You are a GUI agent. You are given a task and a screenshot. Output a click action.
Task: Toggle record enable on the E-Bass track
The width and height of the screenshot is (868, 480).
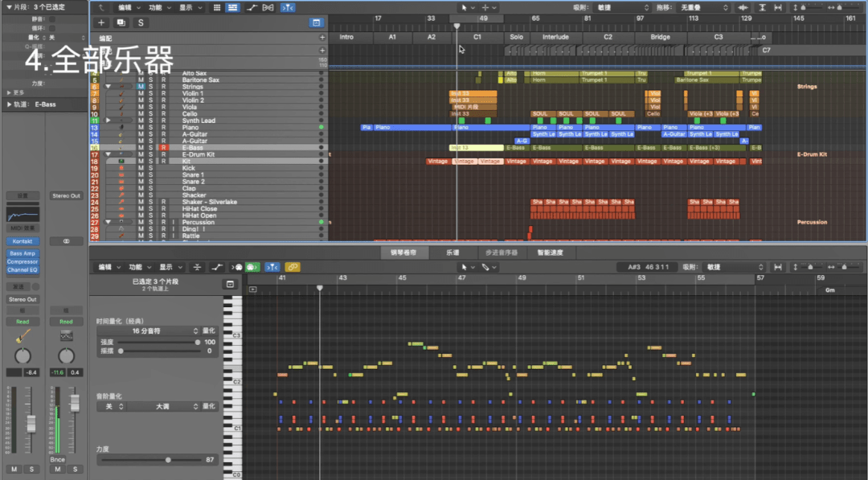click(163, 148)
